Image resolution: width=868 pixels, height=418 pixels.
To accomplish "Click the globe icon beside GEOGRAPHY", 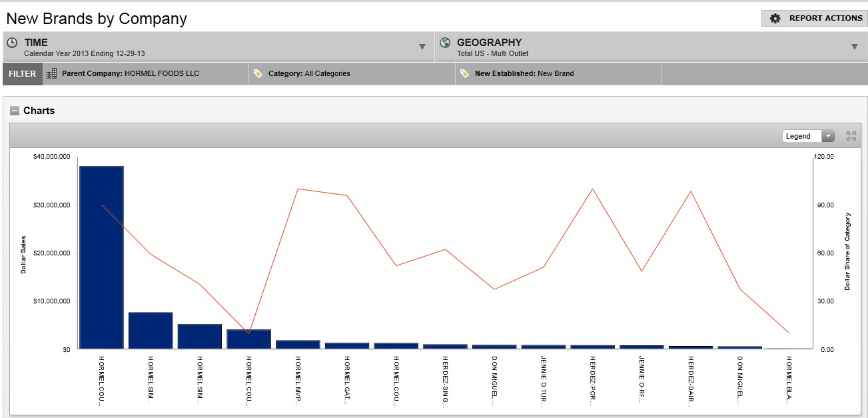I will pyautogui.click(x=445, y=43).
